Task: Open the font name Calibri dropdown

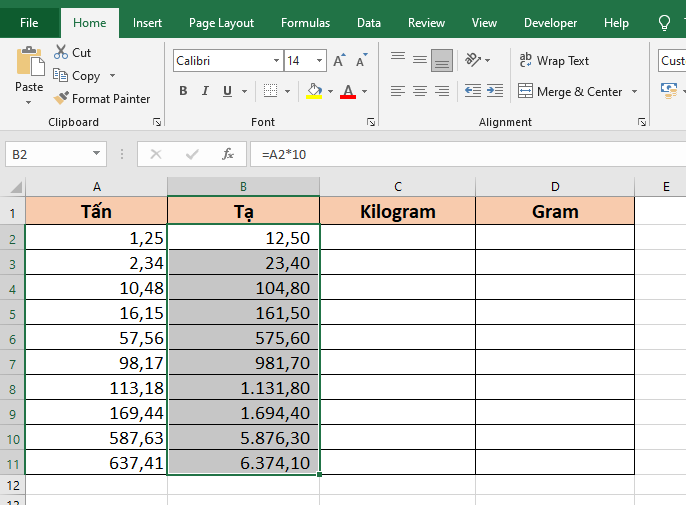Action: point(276,61)
